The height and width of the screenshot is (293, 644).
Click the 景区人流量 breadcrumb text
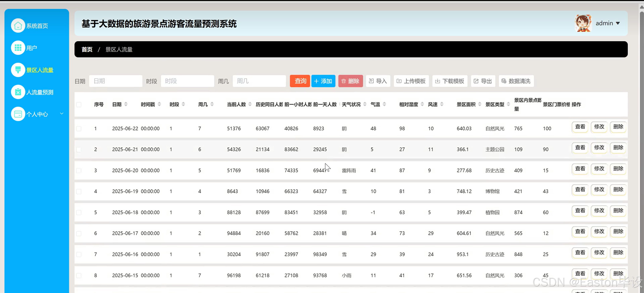tap(119, 50)
